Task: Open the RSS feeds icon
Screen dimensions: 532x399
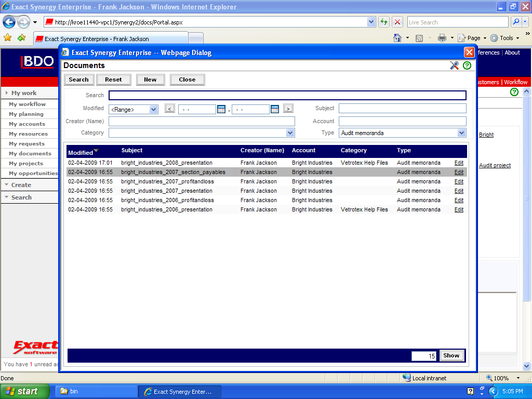Action: pyautogui.click(x=419, y=38)
